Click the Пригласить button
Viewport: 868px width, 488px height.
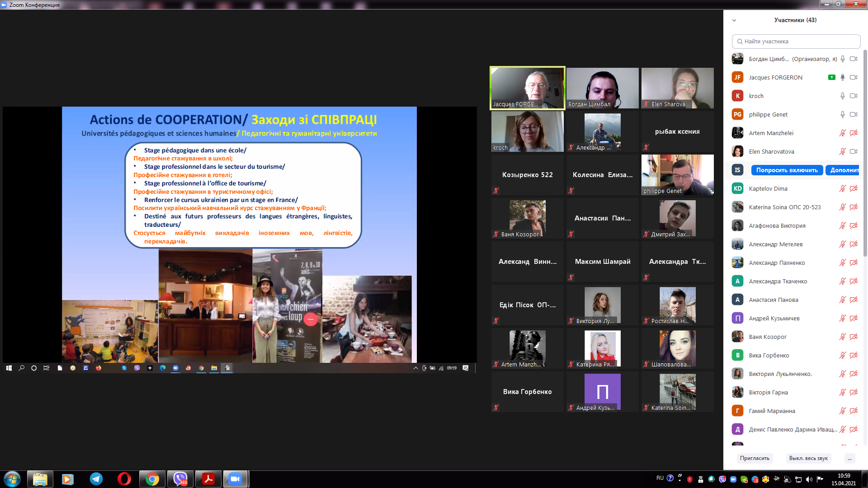click(755, 458)
